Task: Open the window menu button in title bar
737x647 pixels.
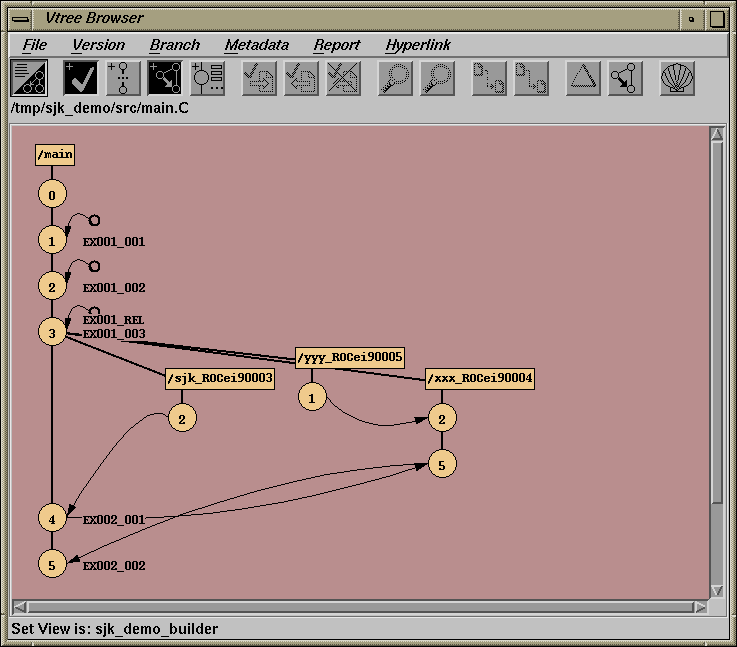Action: (x=19, y=18)
